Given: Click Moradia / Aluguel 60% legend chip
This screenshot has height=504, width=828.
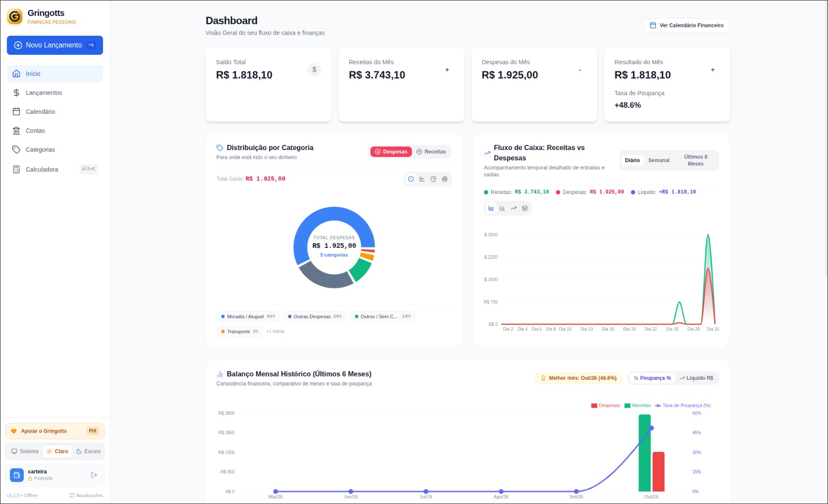Looking at the screenshot, I should pyautogui.click(x=248, y=317).
